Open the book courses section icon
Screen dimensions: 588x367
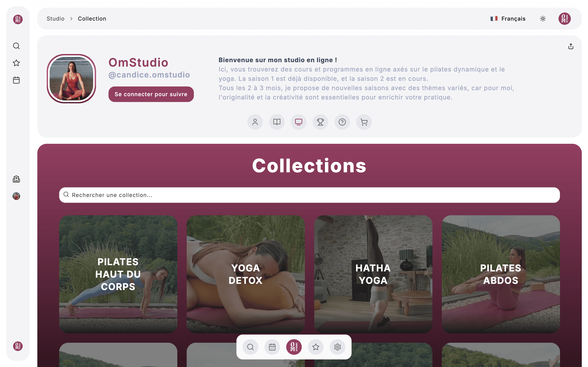[x=277, y=122]
